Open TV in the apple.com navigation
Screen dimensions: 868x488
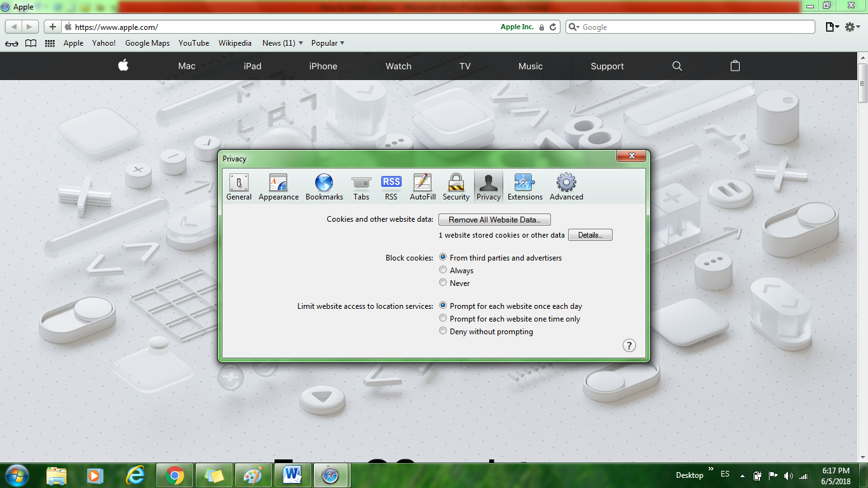[x=465, y=66]
